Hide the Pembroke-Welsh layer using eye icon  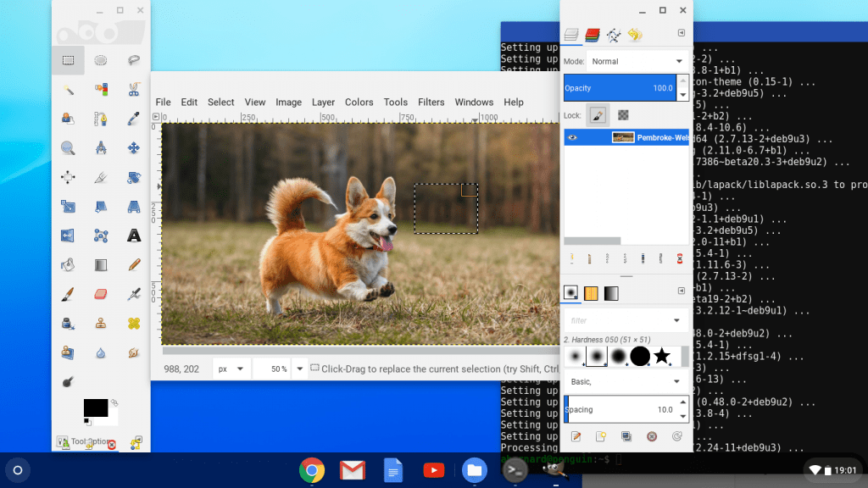click(x=573, y=137)
